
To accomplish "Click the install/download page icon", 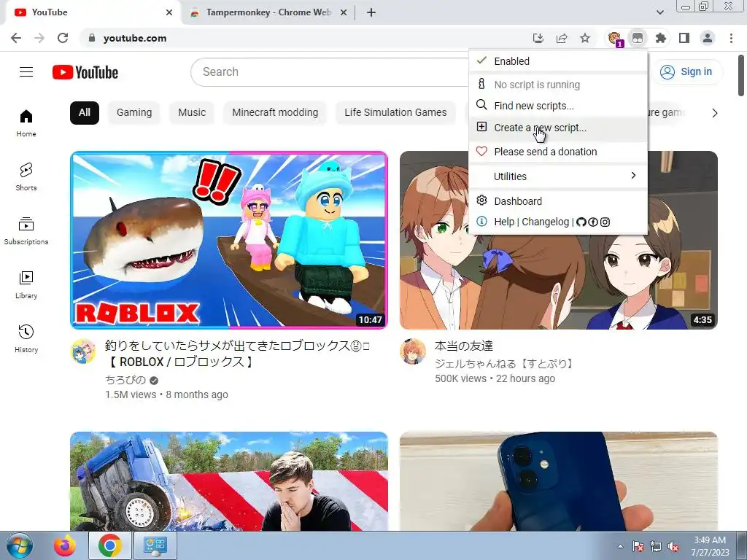I will click(538, 38).
